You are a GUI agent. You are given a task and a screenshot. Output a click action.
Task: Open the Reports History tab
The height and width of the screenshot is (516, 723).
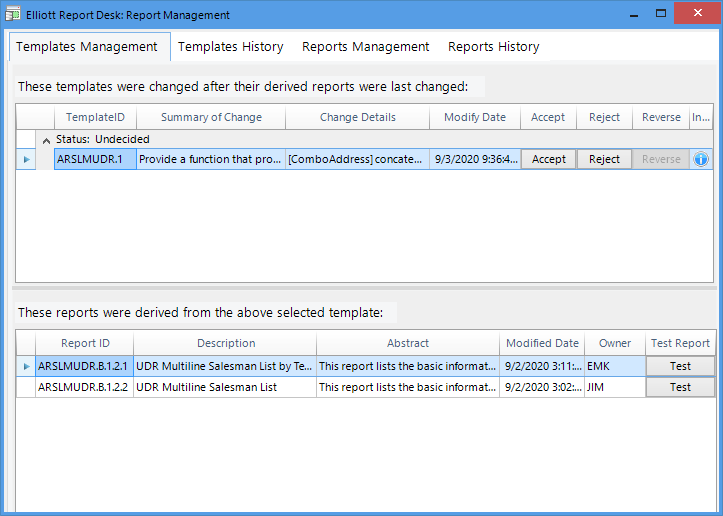click(x=493, y=47)
